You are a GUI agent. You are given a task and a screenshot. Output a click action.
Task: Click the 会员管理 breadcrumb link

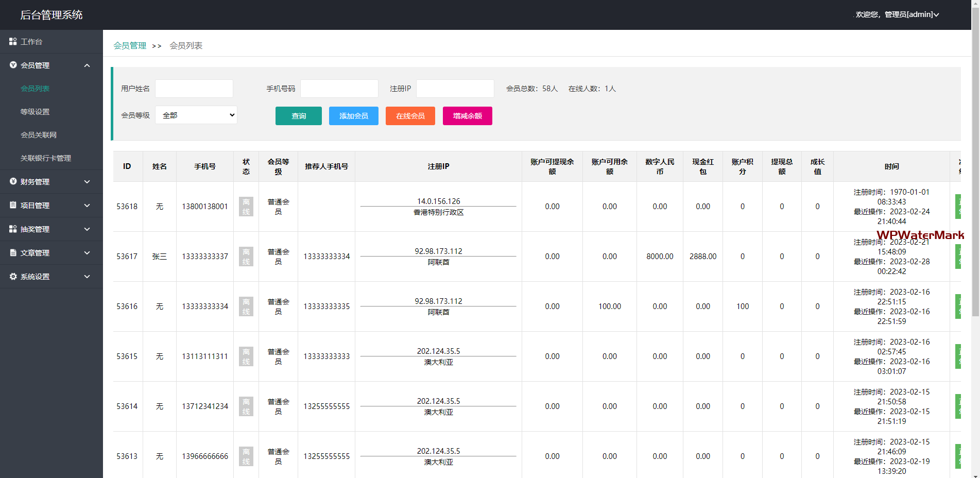click(130, 46)
